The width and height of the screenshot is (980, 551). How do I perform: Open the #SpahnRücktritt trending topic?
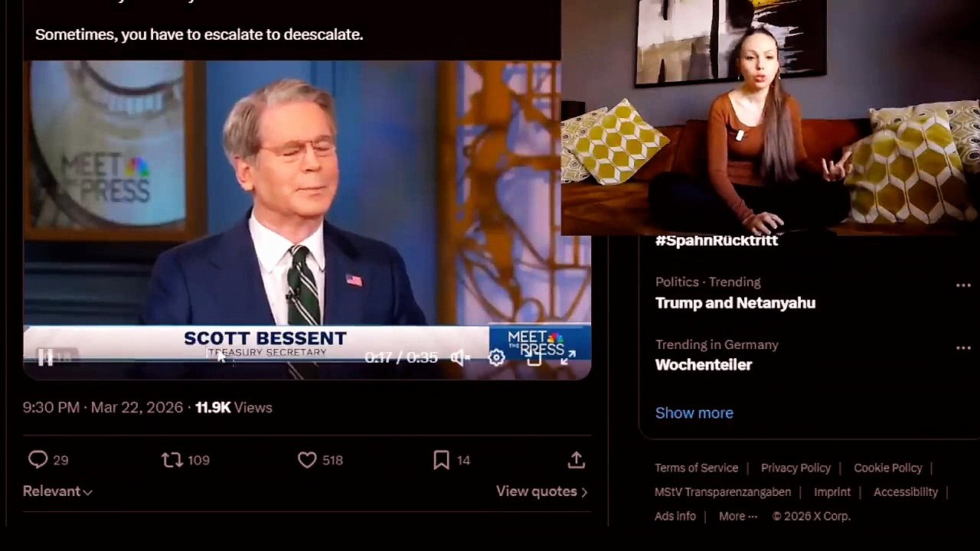(x=717, y=240)
